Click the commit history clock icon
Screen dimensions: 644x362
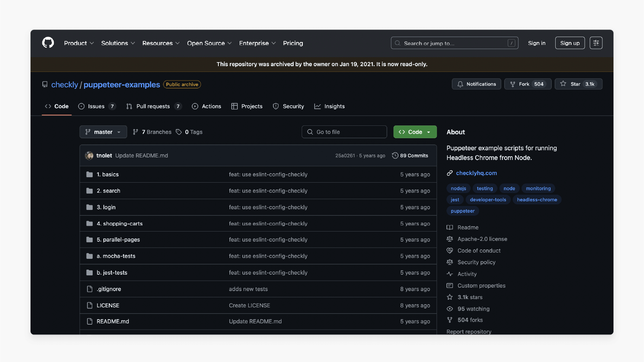tap(395, 156)
